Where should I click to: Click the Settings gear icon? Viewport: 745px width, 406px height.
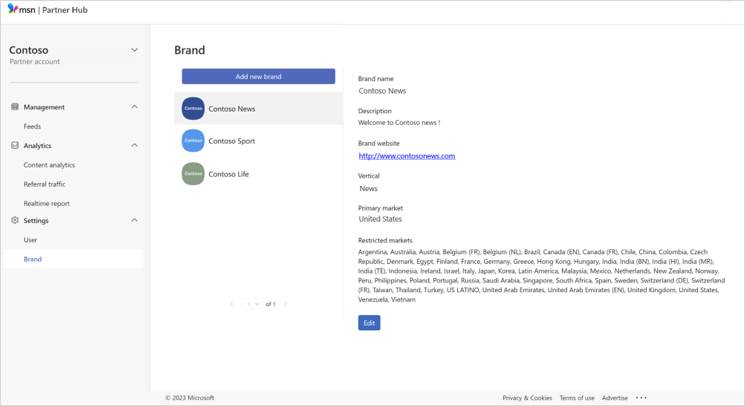click(x=15, y=221)
